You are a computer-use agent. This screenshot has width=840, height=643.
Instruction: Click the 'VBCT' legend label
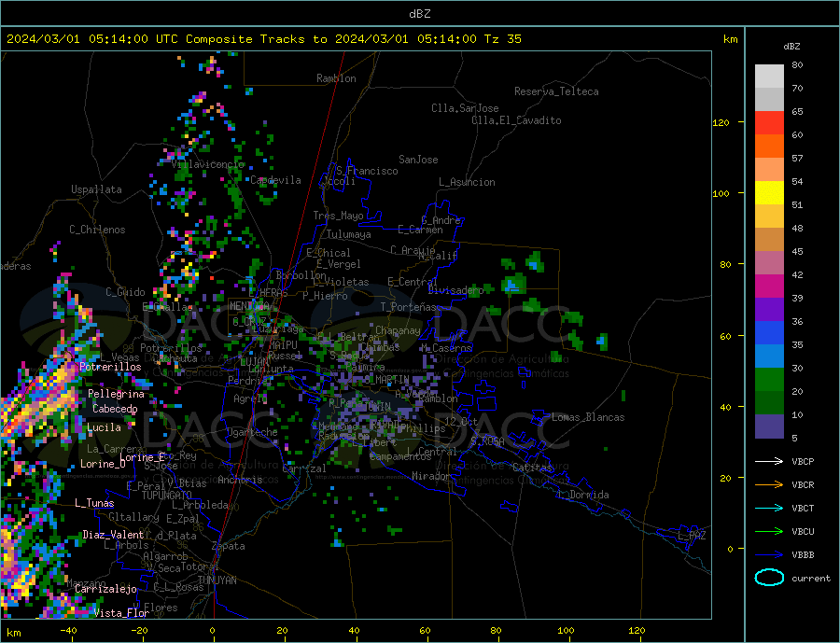coord(803,508)
